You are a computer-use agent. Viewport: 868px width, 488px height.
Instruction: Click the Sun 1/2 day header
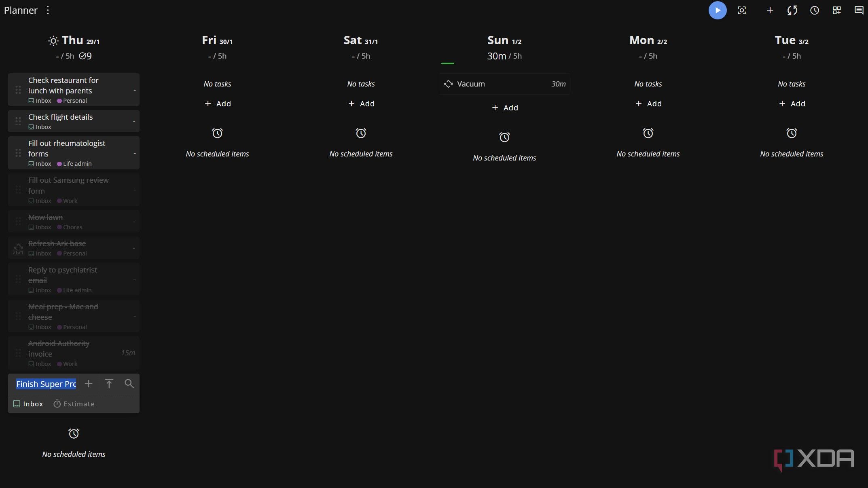[504, 40]
